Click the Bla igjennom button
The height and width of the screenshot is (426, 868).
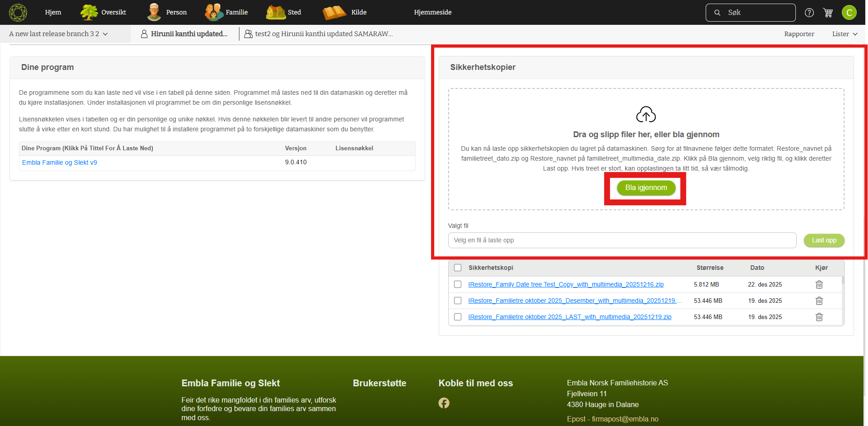click(x=646, y=188)
